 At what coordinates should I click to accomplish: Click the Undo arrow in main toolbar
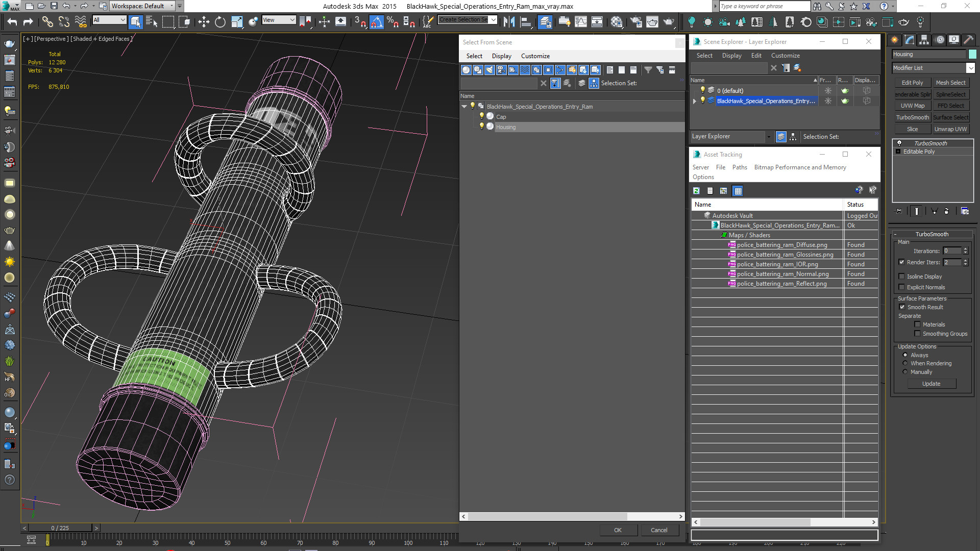point(12,21)
